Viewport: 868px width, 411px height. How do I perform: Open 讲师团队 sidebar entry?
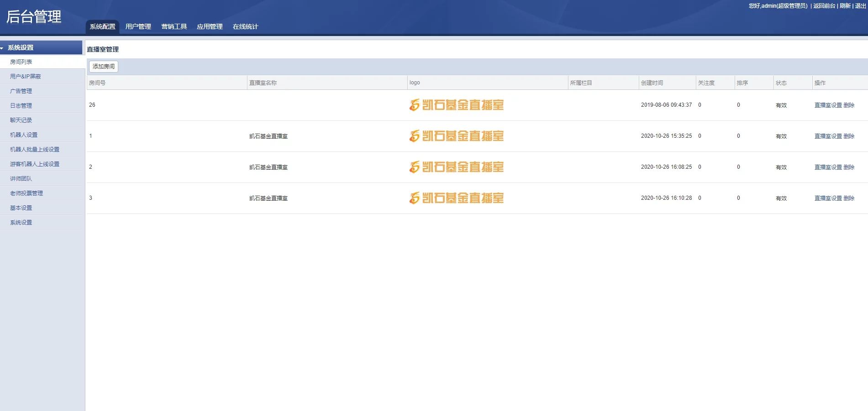(x=21, y=179)
